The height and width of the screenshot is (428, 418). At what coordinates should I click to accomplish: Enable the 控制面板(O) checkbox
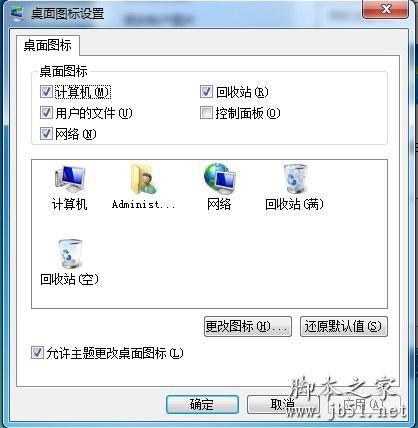[x=206, y=113]
